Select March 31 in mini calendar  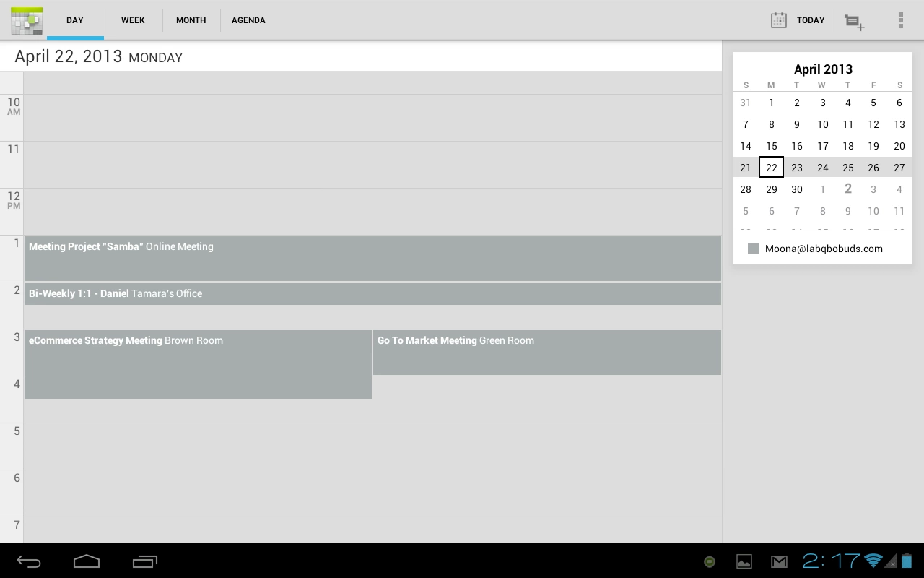point(746,103)
